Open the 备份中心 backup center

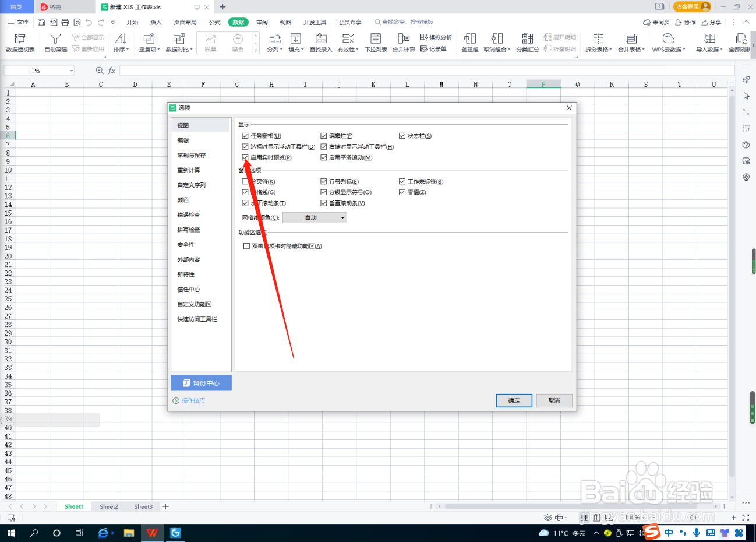tap(201, 383)
